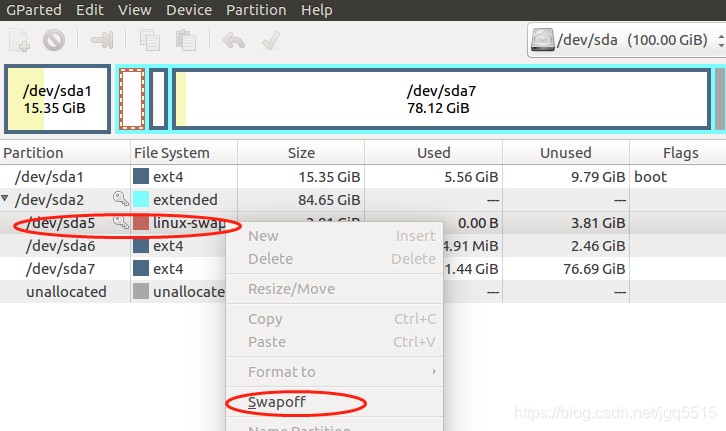Click the Apply all operations checkmark
Viewport: 726px width, 431px height.
pyautogui.click(x=270, y=41)
